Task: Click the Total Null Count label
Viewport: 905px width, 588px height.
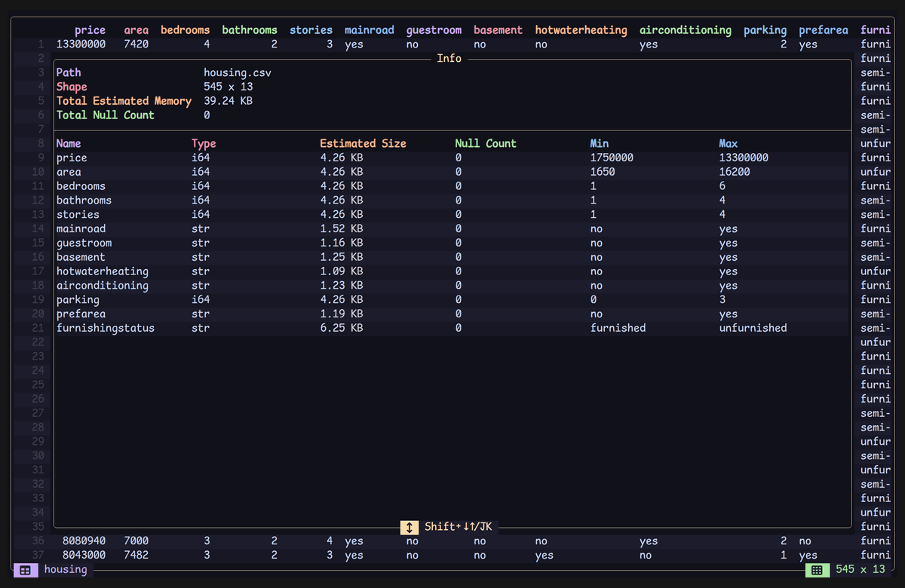Action: click(106, 115)
